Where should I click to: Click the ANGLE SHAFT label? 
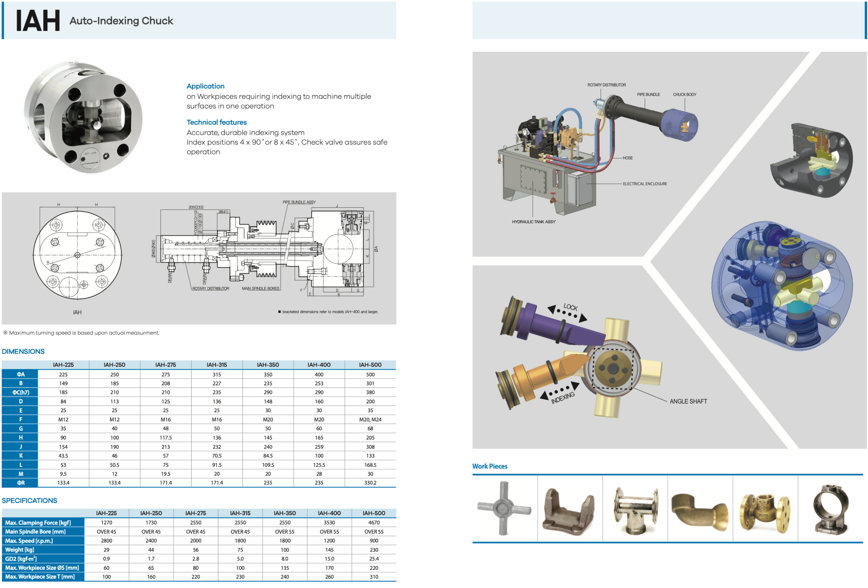688,401
